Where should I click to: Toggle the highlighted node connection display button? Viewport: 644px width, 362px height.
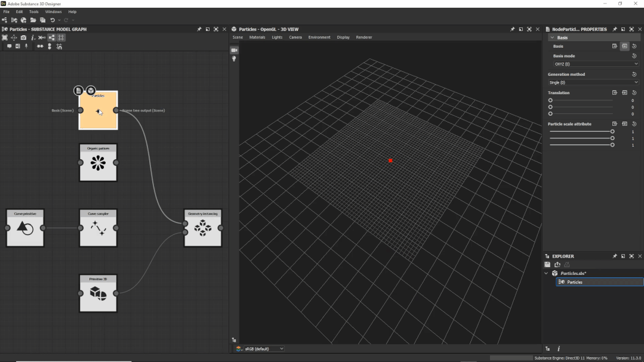click(x=52, y=38)
